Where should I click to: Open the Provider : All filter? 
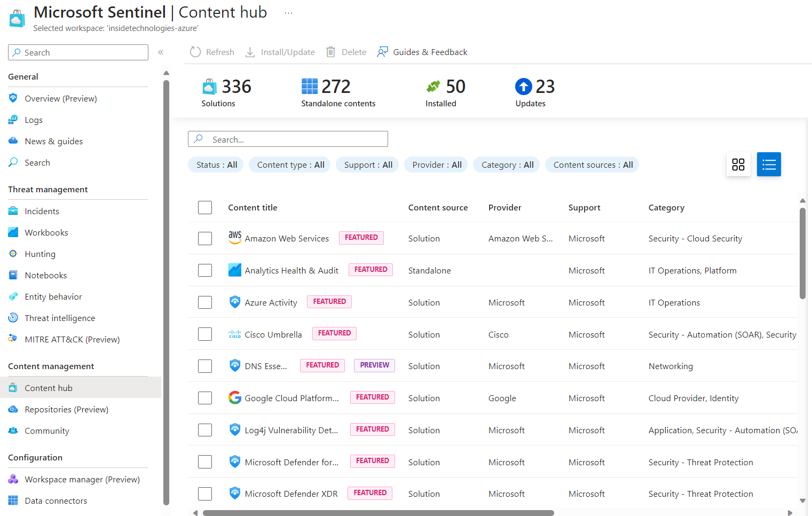[x=437, y=165]
